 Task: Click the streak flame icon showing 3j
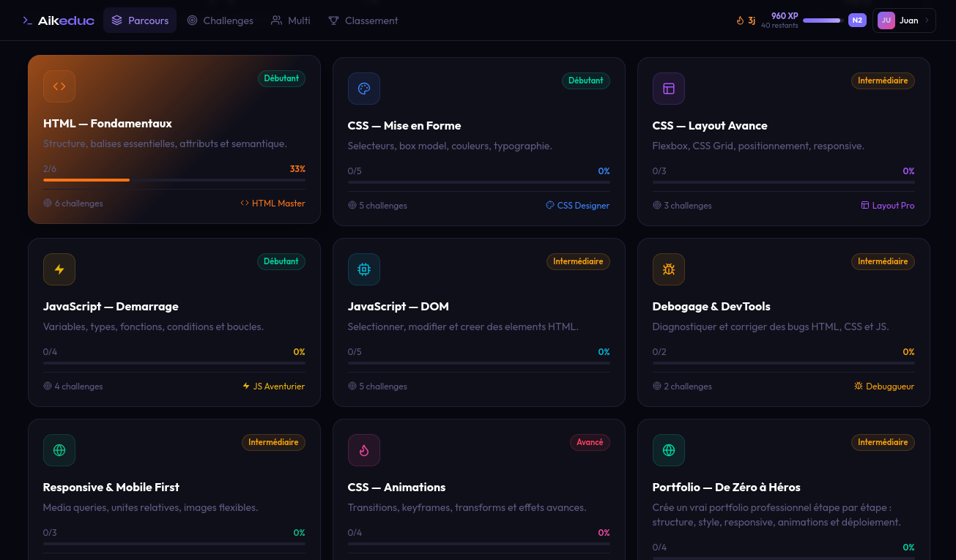point(740,20)
